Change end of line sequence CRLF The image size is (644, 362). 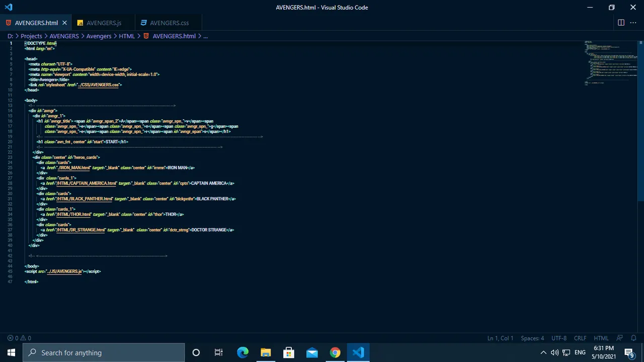(x=580, y=338)
